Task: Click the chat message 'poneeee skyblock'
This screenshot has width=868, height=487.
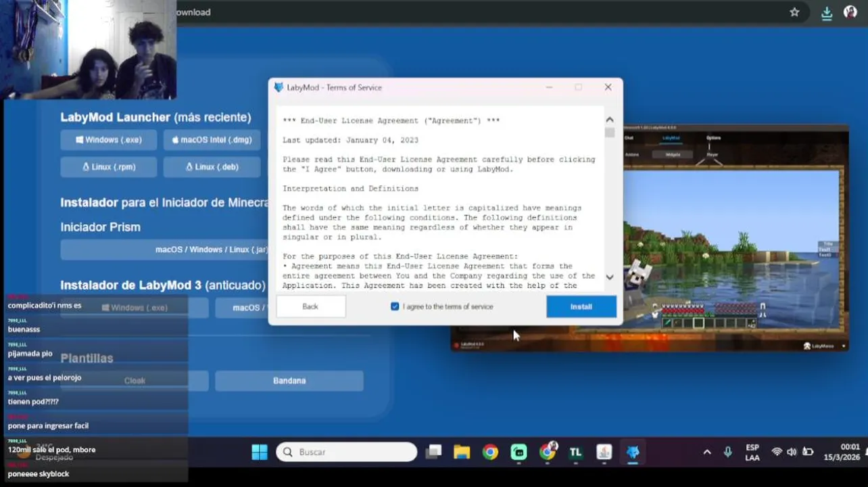Action: (x=39, y=474)
